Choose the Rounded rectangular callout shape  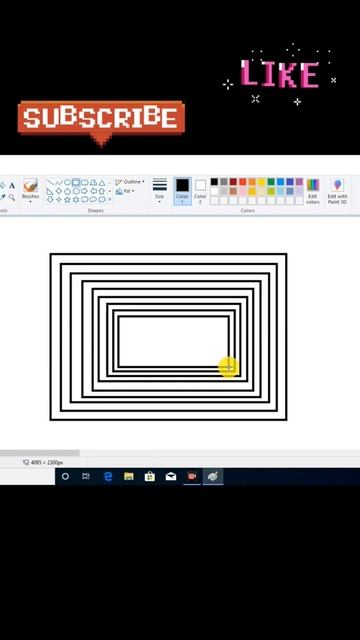tap(84, 200)
